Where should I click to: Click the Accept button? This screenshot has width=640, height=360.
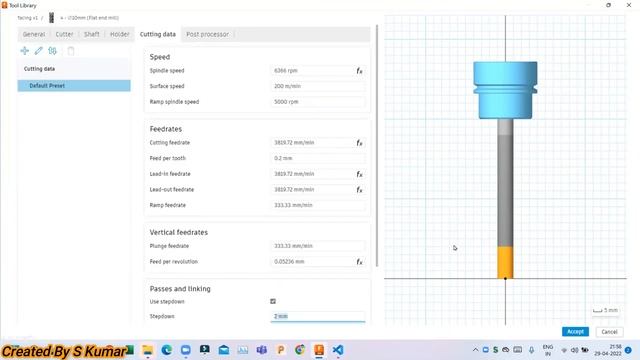[575, 331]
